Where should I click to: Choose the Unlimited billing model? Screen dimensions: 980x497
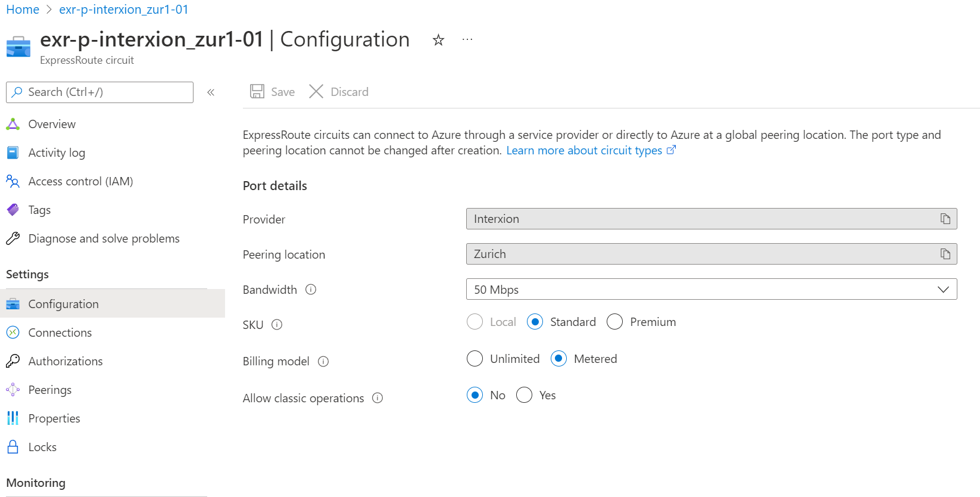(475, 359)
